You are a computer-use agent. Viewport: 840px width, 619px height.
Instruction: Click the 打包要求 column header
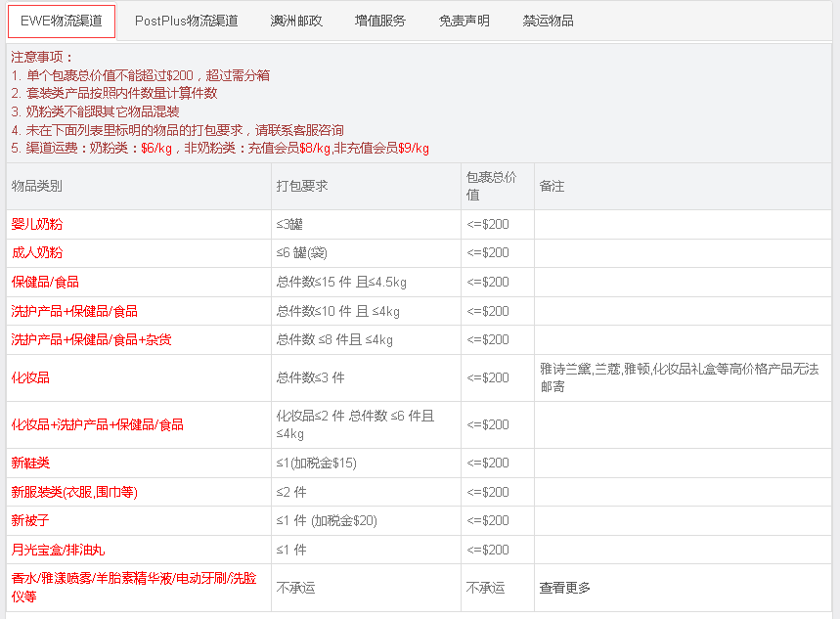(302, 186)
